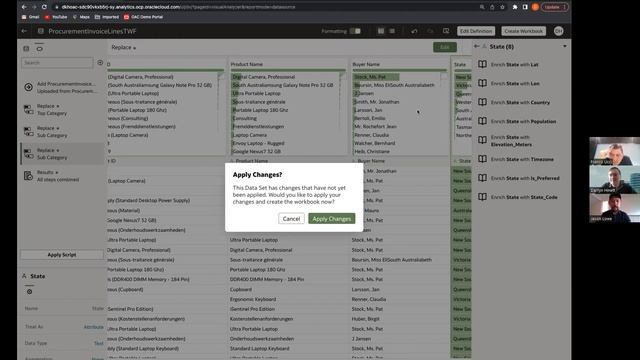Open the Gmail bookmark
The image size is (640, 360).
click(31, 17)
